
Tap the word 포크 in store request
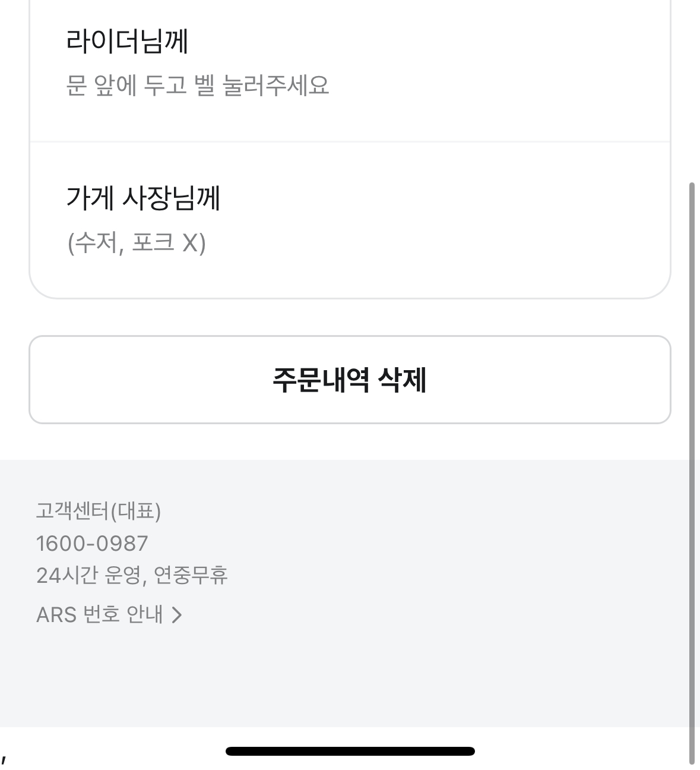(153, 242)
